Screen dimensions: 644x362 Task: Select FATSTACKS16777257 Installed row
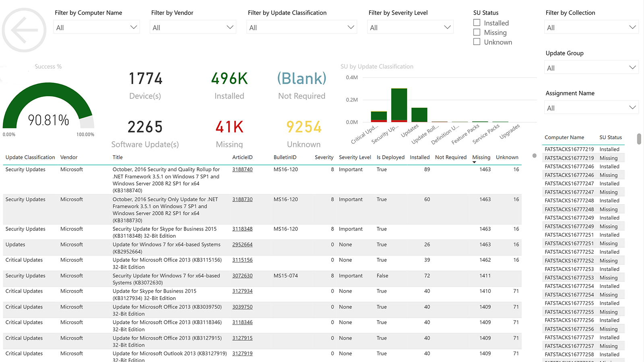point(584,337)
